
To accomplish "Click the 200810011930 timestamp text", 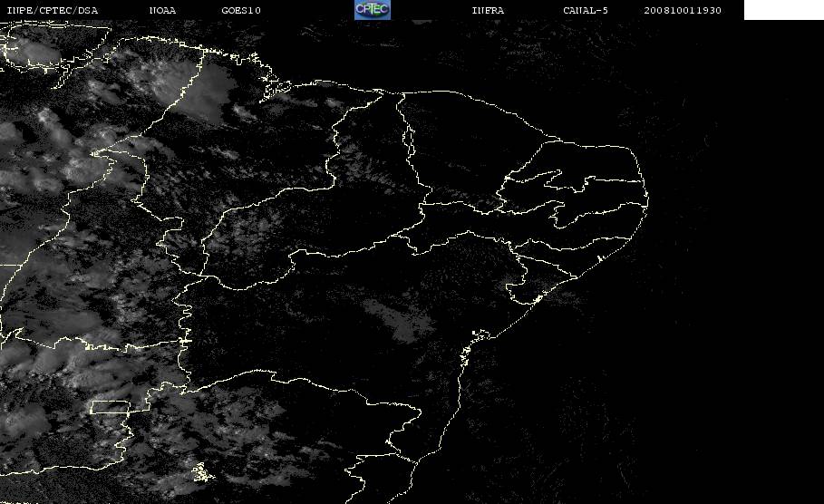I will (x=683, y=10).
